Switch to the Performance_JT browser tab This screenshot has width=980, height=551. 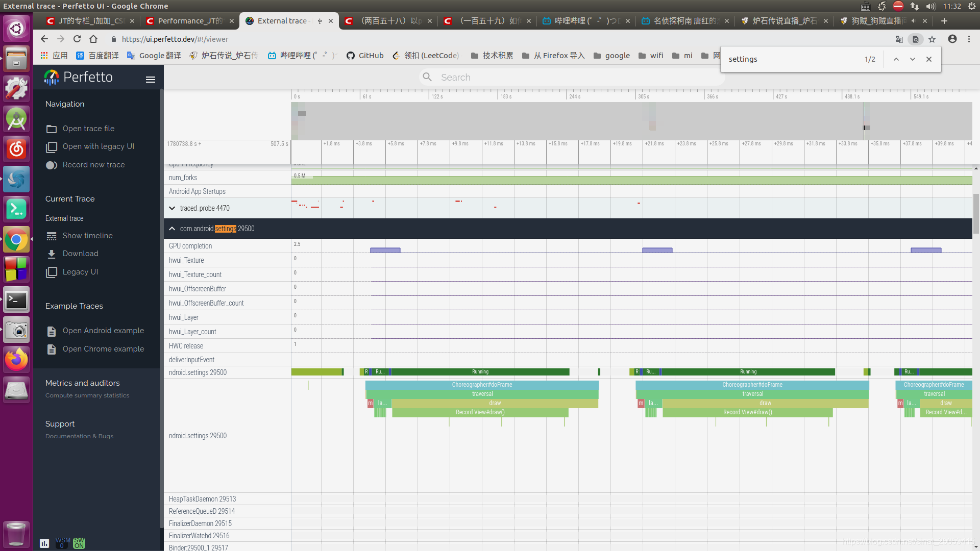click(189, 21)
